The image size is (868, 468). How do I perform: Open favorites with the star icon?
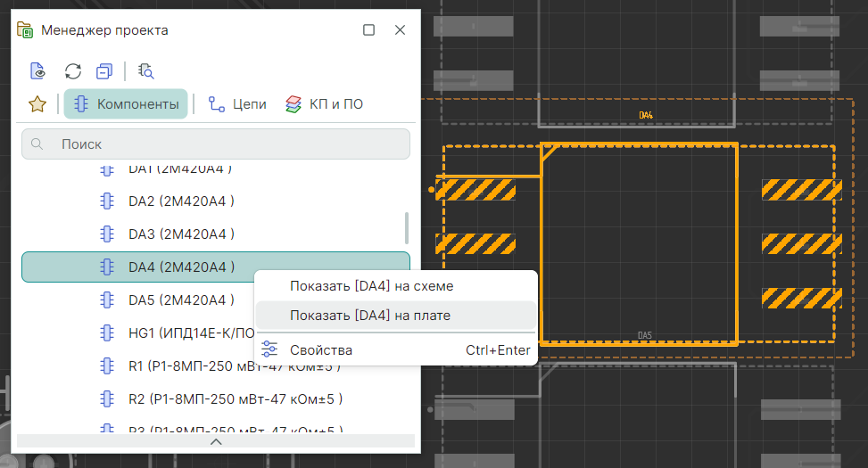click(x=37, y=104)
